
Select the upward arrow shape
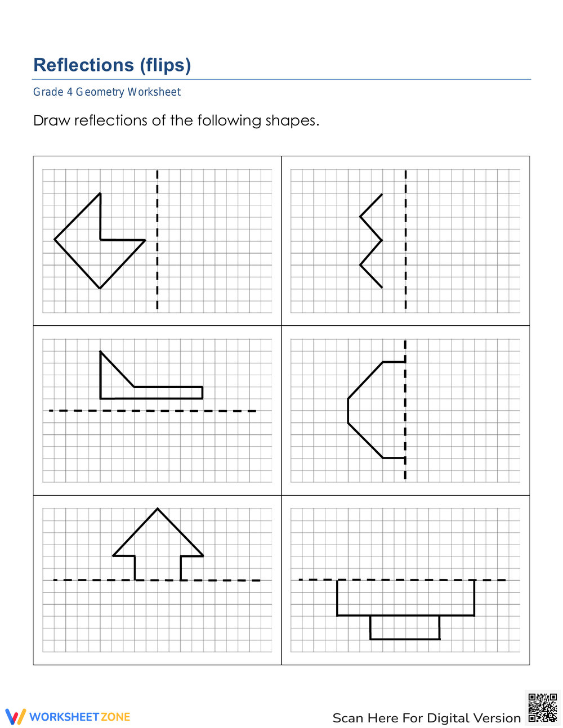(158, 540)
